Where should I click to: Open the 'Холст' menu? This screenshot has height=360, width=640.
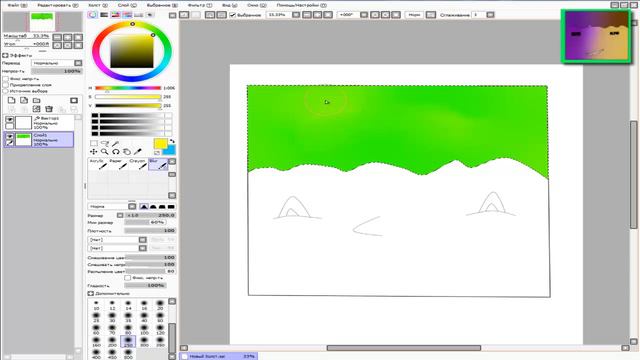[98, 5]
